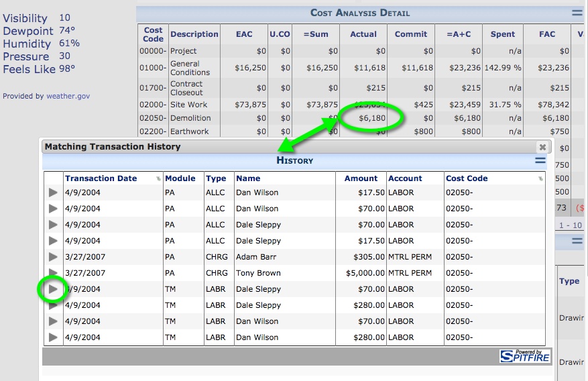Expand the Dale Sleppy $70.00 ALLC row
This screenshot has width=588, height=381.
click(x=53, y=225)
